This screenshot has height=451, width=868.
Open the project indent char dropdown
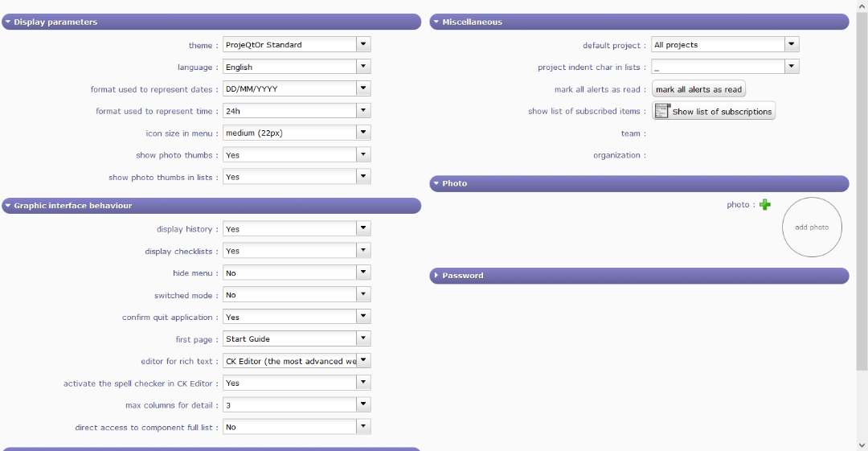(792, 67)
